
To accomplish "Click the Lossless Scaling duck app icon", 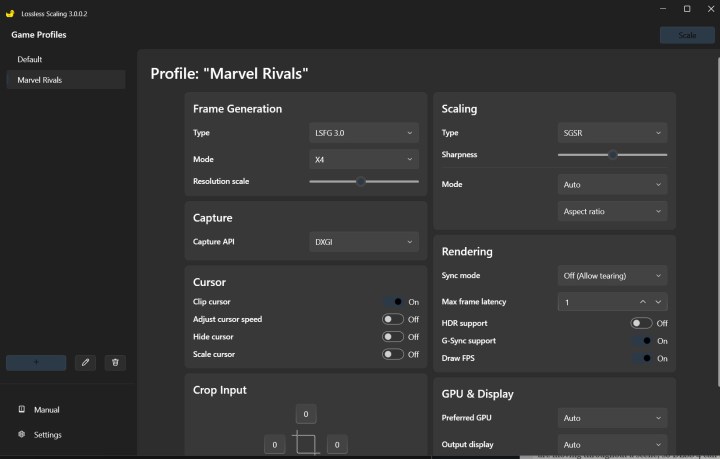I will click(10, 9).
